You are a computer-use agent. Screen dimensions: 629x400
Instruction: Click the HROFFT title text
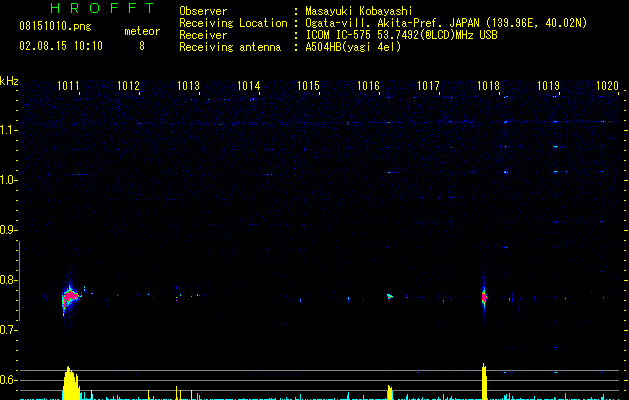pos(102,8)
